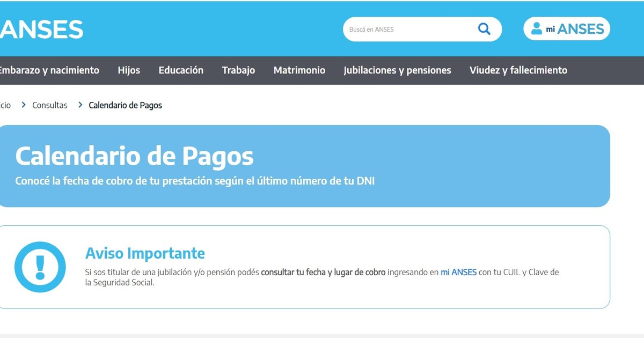Click the Consultas breadcrumb link
Viewport: 644px width, 338px height.
pyautogui.click(x=50, y=105)
